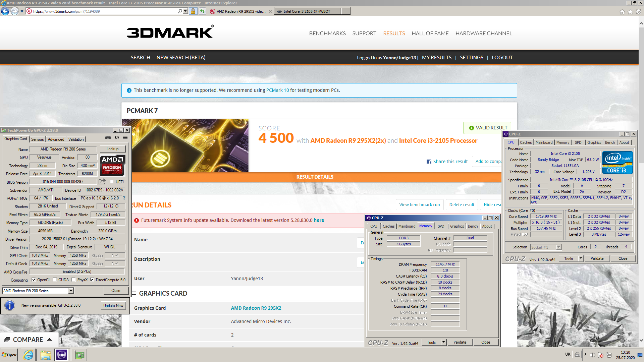Toggle the UEFI checkbox in GPU-Z

tap(112, 182)
